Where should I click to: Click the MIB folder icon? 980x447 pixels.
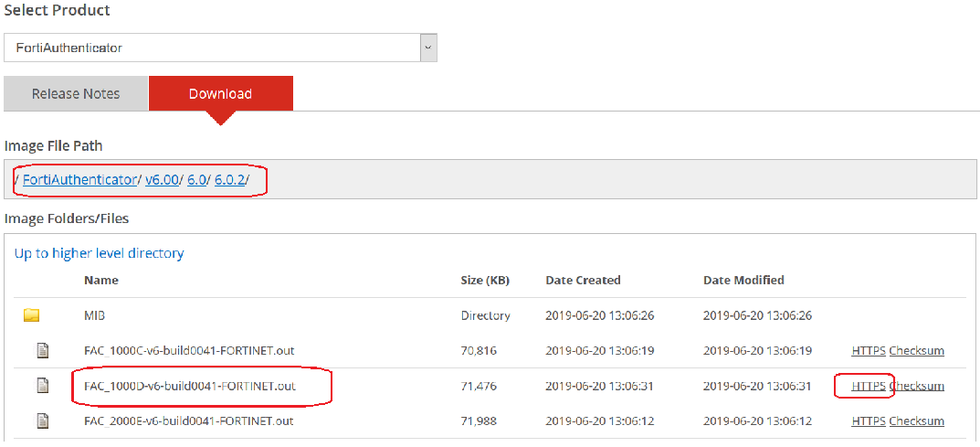pos(32,315)
